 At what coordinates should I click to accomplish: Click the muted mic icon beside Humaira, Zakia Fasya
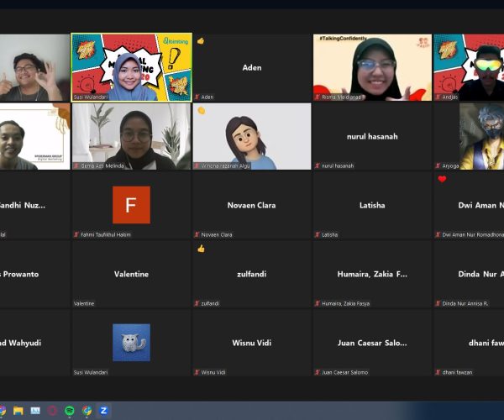pyautogui.click(x=318, y=303)
